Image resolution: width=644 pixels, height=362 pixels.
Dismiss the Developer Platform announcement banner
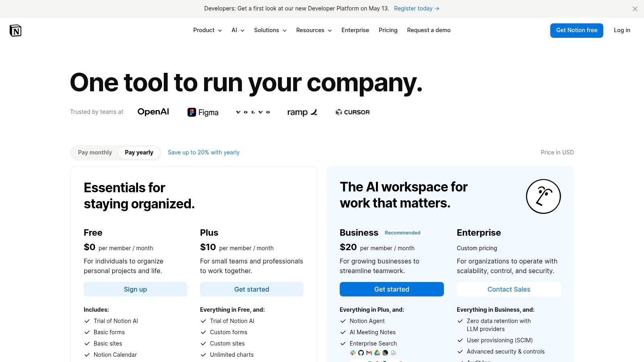[x=635, y=8]
